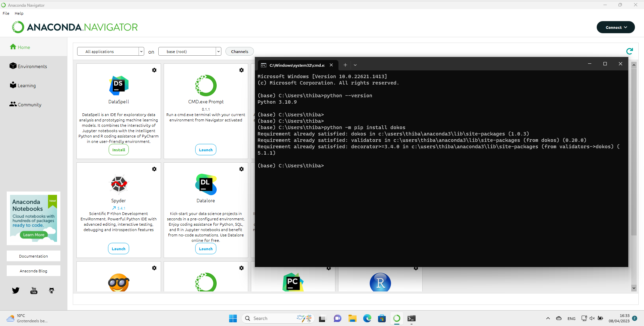Open Datalore tile settings gear

point(241,169)
